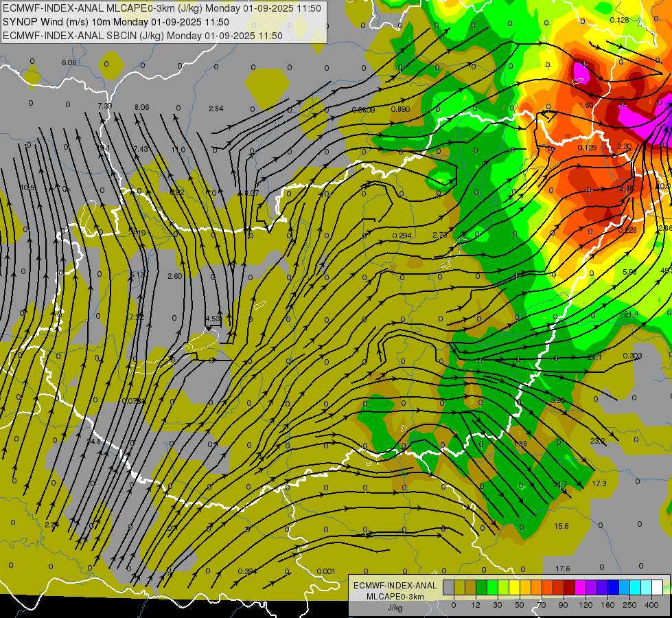This screenshot has height=618, width=672.
Task: Select the pure blue legend swatch
Action: 613,587
